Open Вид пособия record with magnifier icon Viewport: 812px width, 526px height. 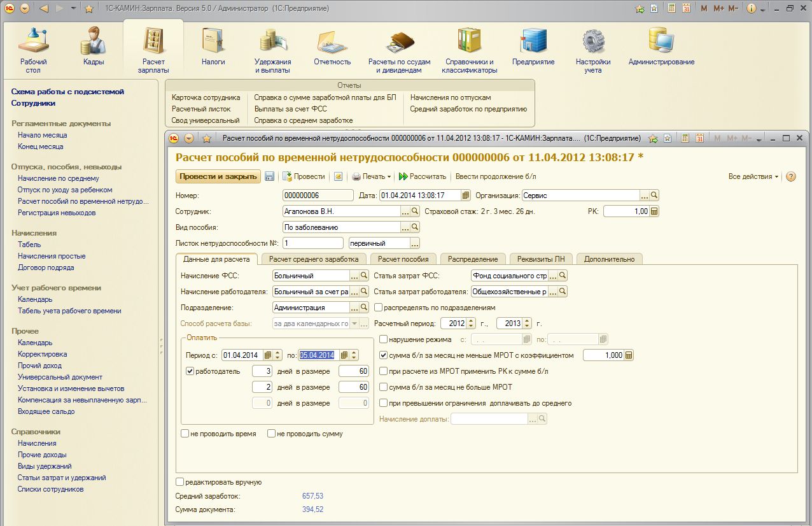[x=415, y=227]
